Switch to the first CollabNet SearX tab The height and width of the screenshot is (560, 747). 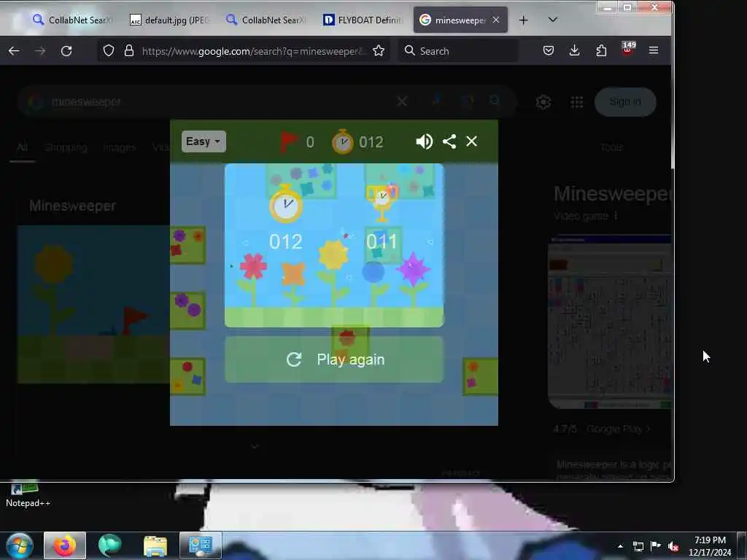pyautogui.click(x=71, y=20)
